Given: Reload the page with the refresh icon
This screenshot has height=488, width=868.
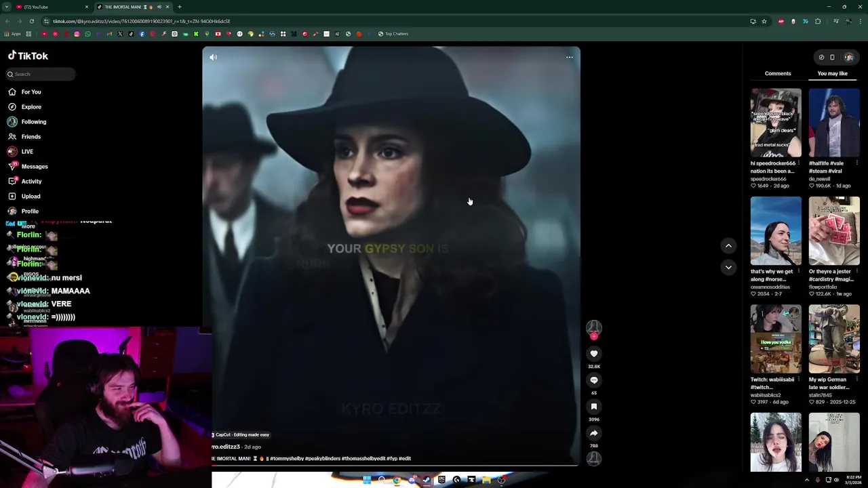Looking at the screenshot, I should coord(31,21).
